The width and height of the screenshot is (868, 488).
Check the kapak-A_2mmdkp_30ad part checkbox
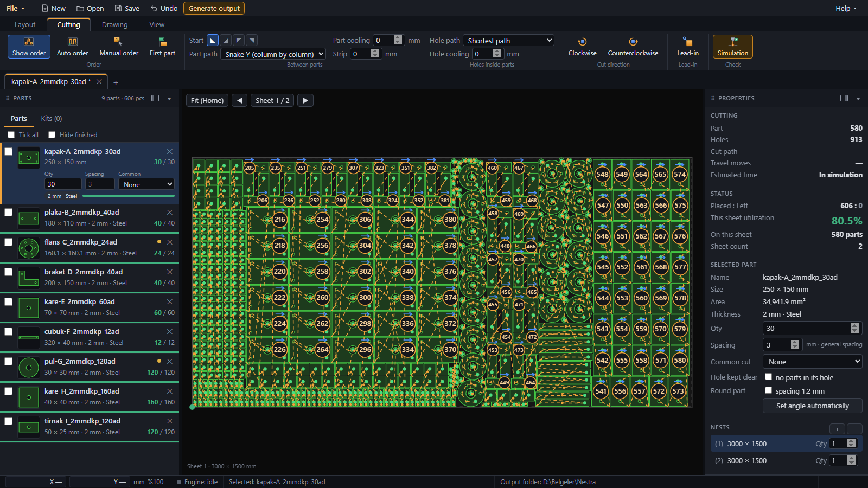point(9,152)
